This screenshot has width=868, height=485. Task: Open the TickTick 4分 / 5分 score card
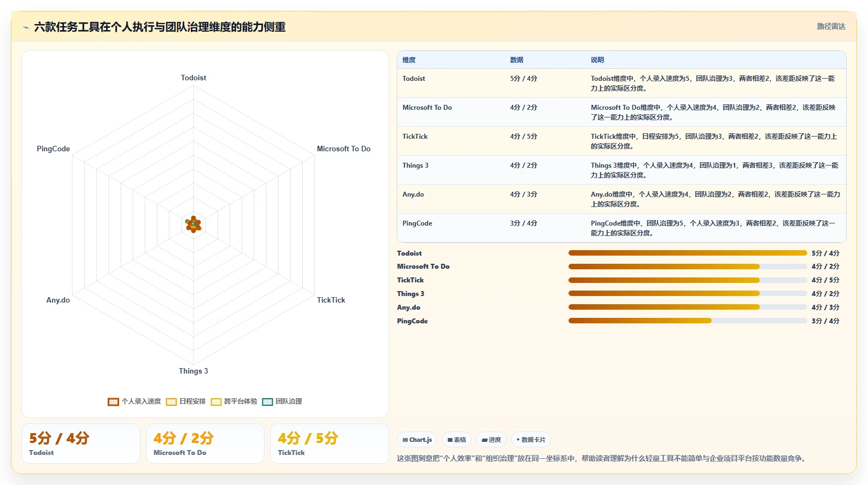click(330, 443)
